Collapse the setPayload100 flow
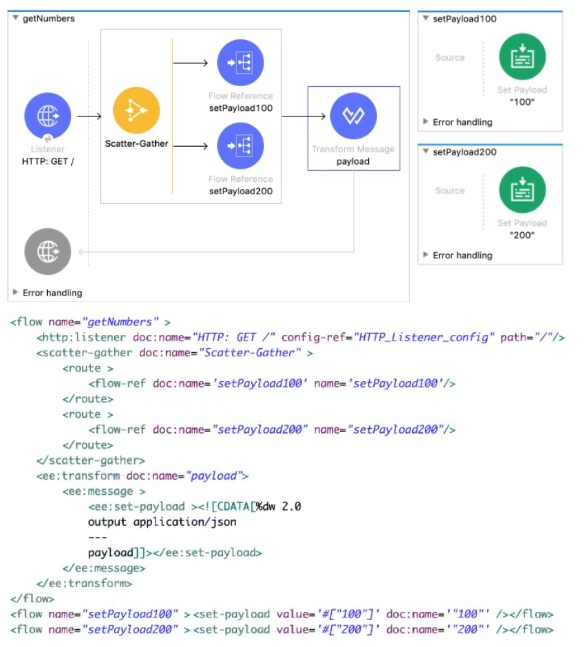This screenshot has width=584, height=647. [x=426, y=18]
